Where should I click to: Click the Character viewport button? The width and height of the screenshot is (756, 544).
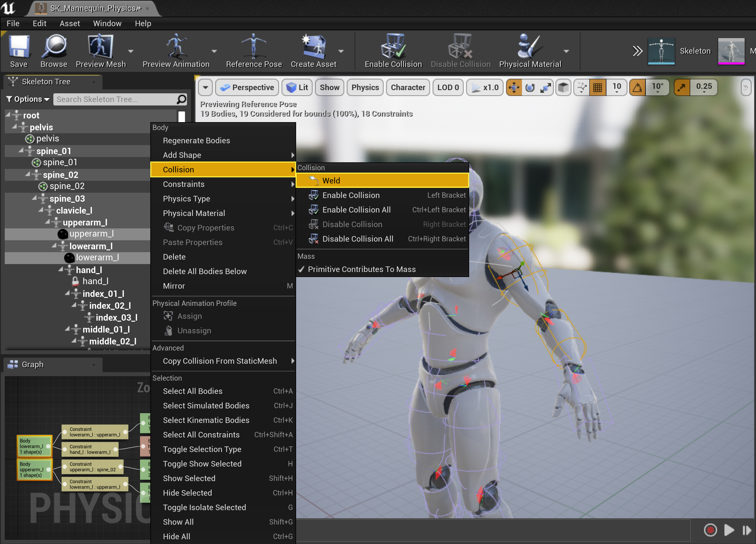408,88
